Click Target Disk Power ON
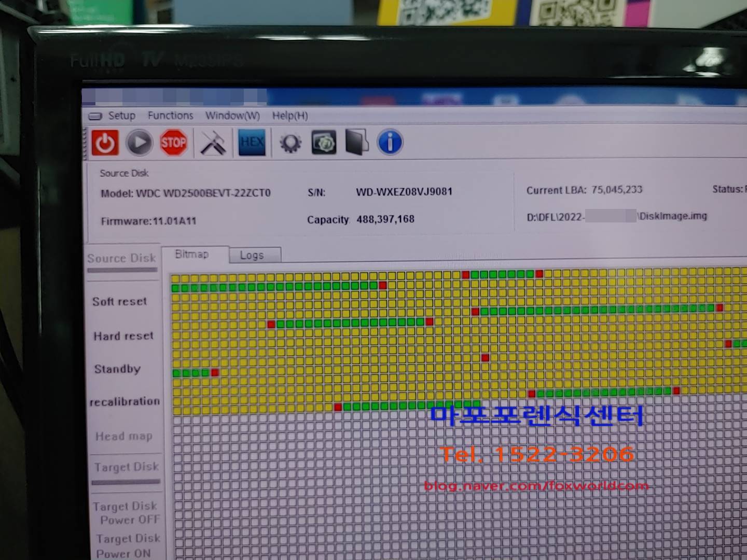Screen dimensions: 747x560 [x=128, y=545]
